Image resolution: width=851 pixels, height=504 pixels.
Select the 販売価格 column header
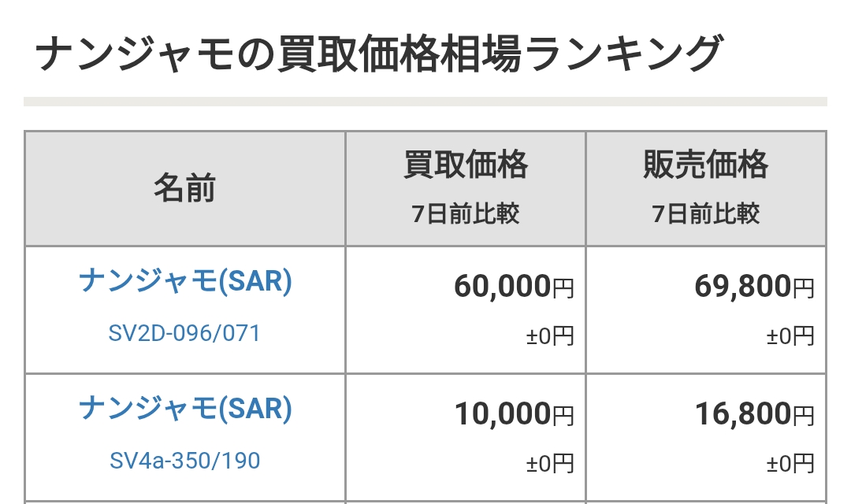tap(706, 165)
